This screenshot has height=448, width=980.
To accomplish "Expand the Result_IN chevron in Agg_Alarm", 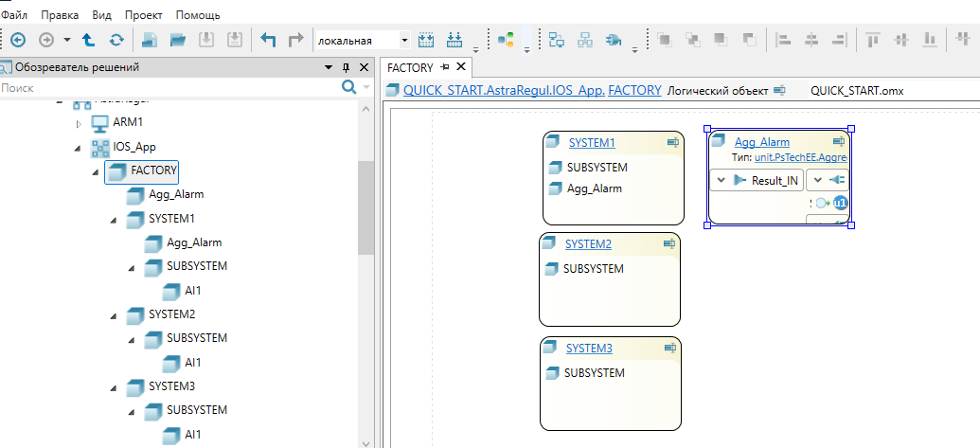I will [x=721, y=180].
